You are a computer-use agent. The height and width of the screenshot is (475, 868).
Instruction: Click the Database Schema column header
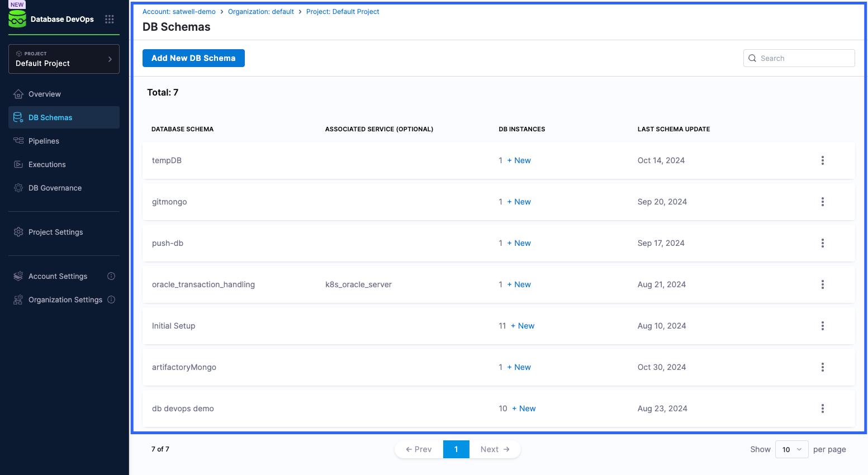182,129
